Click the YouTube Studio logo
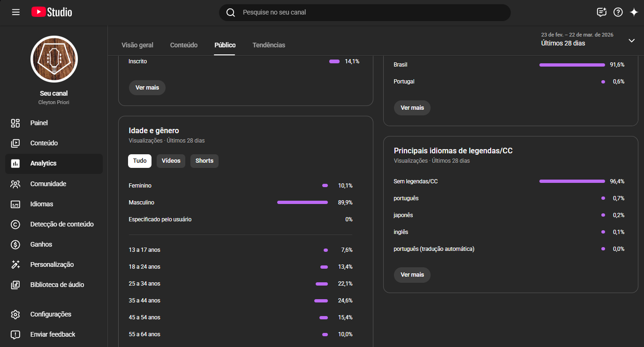Viewport: 644px width, 347px height. [52, 12]
